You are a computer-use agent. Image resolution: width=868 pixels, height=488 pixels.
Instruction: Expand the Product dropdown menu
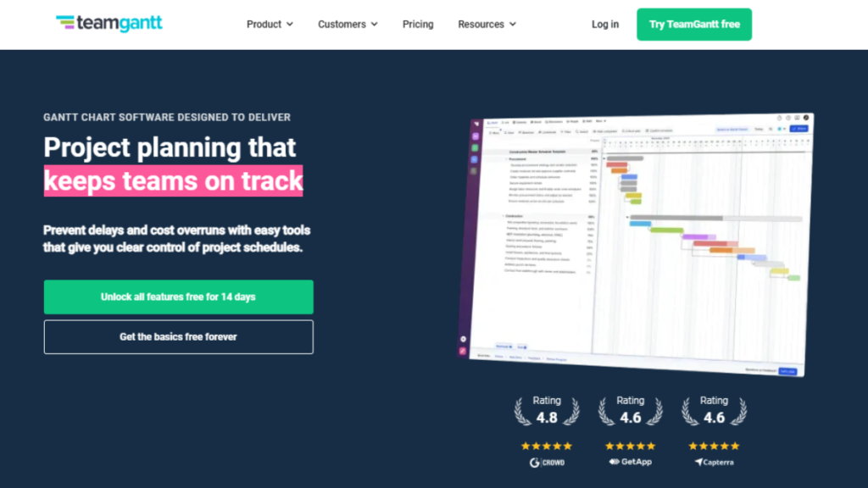pos(270,25)
